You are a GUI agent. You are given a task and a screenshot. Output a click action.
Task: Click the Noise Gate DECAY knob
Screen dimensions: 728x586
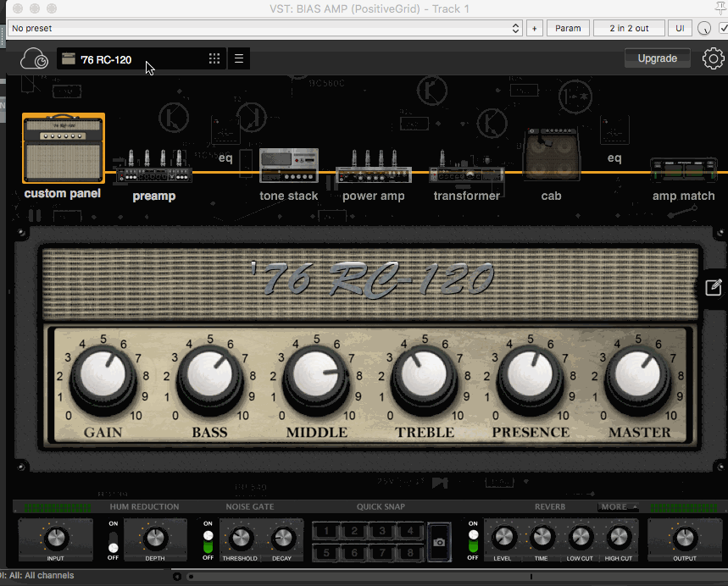283,538
